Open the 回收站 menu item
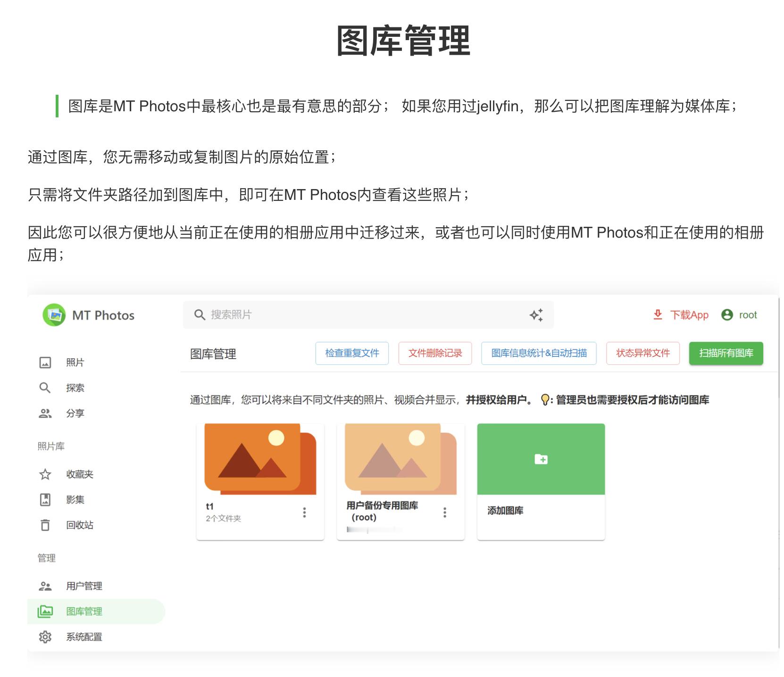The height and width of the screenshot is (677, 784). tap(96, 525)
